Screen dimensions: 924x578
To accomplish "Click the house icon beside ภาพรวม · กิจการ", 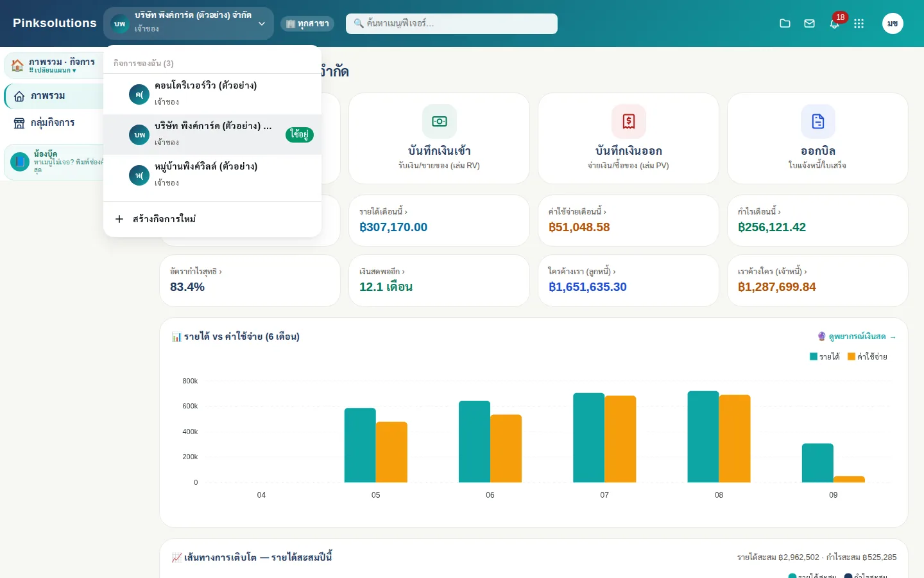I will click(17, 66).
